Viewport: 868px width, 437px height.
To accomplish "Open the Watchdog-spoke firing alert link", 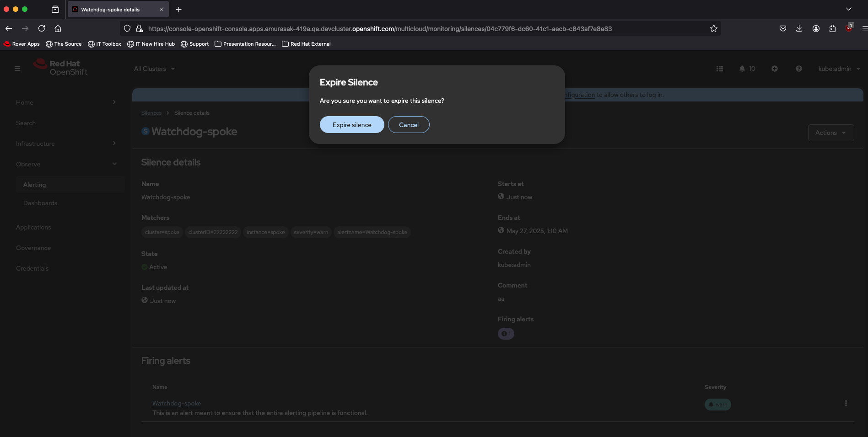I will coord(177,403).
